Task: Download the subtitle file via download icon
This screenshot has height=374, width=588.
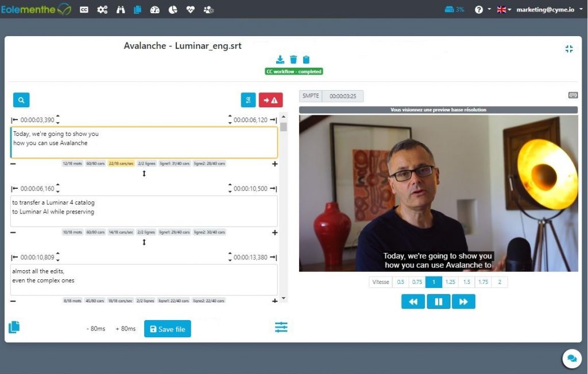Action: [x=280, y=60]
